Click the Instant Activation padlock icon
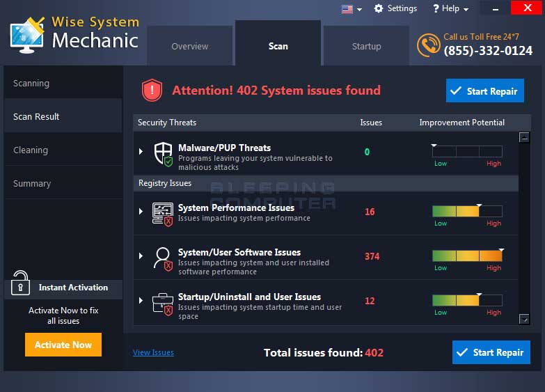 click(x=20, y=283)
